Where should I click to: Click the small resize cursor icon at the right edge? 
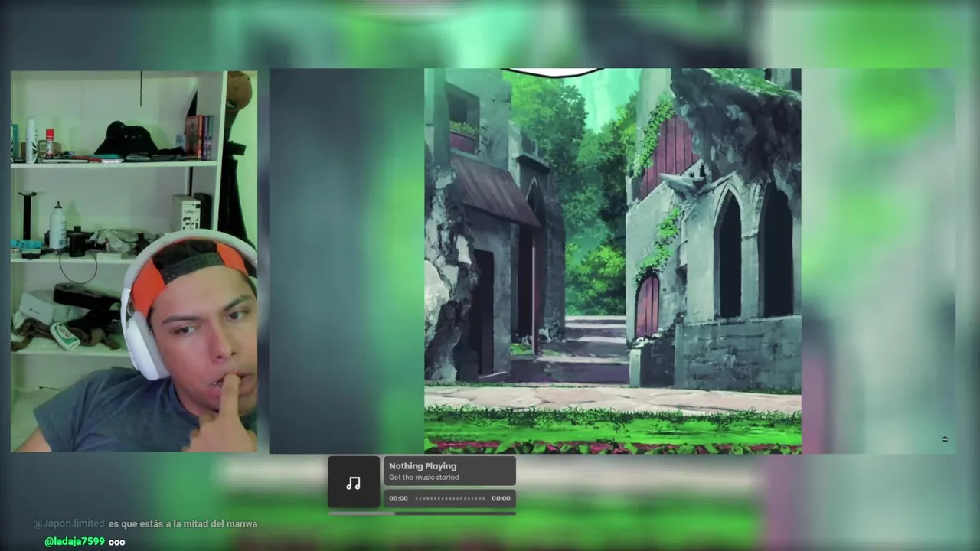tap(945, 439)
